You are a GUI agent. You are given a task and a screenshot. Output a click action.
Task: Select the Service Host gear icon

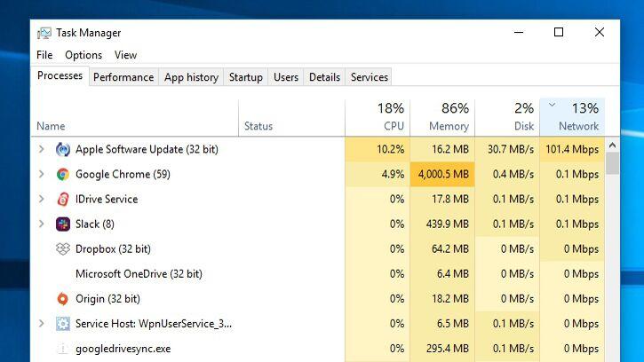click(x=63, y=324)
